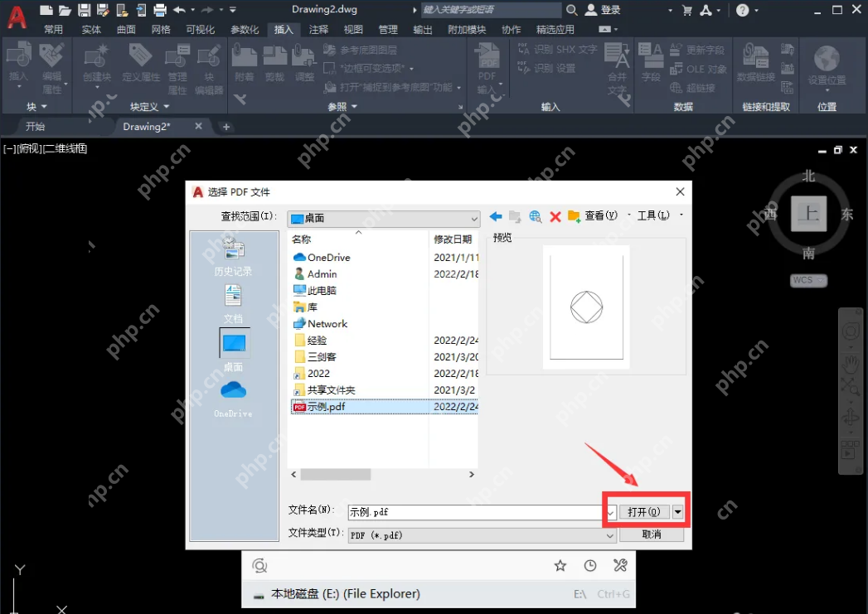Switch to the 视图 ribbon tab
Screen dimensions: 868x614
[x=353, y=29]
